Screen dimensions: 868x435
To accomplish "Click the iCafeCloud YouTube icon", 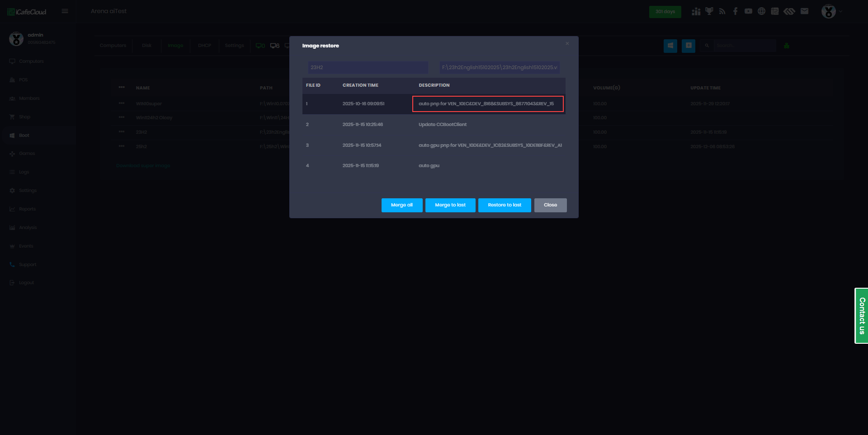I will (x=748, y=11).
